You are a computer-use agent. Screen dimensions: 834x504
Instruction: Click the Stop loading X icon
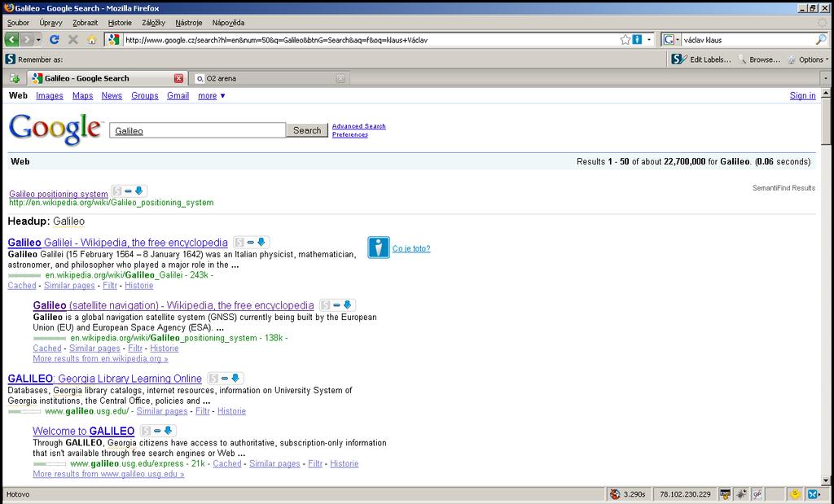point(72,40)
